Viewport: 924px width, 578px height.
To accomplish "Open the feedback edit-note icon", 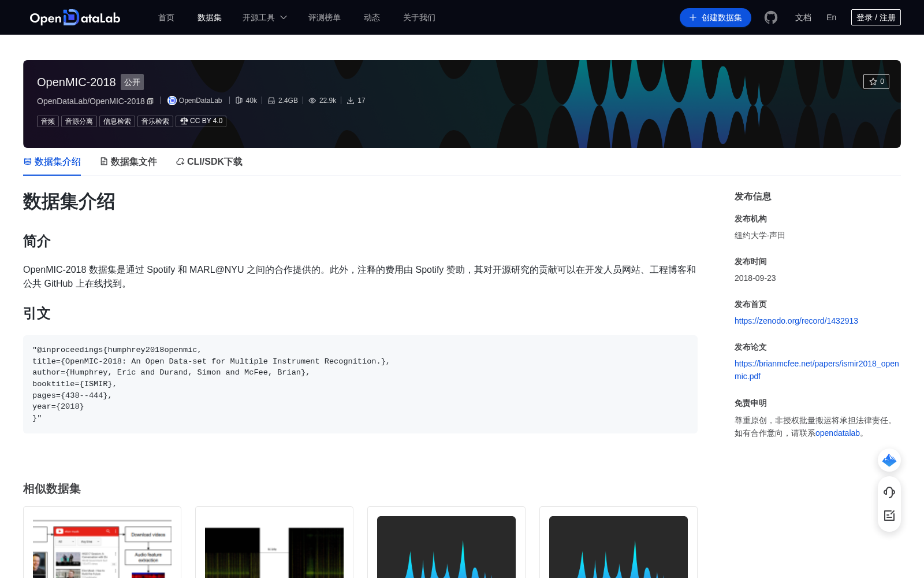I will [x=889, y=516].
